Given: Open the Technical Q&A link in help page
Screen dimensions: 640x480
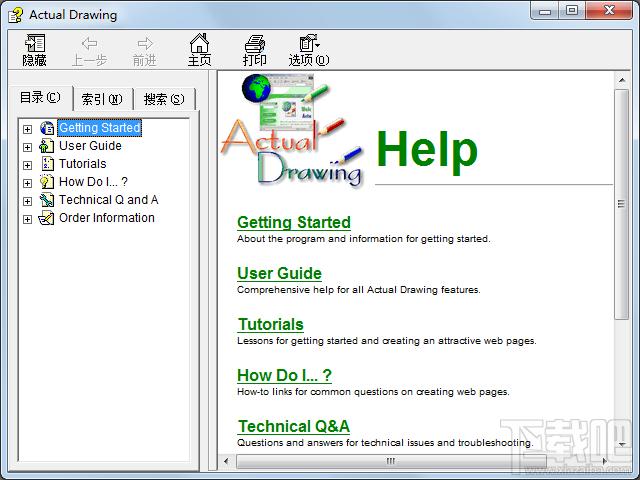Looking at the screenshot, I should click(293, 426).
